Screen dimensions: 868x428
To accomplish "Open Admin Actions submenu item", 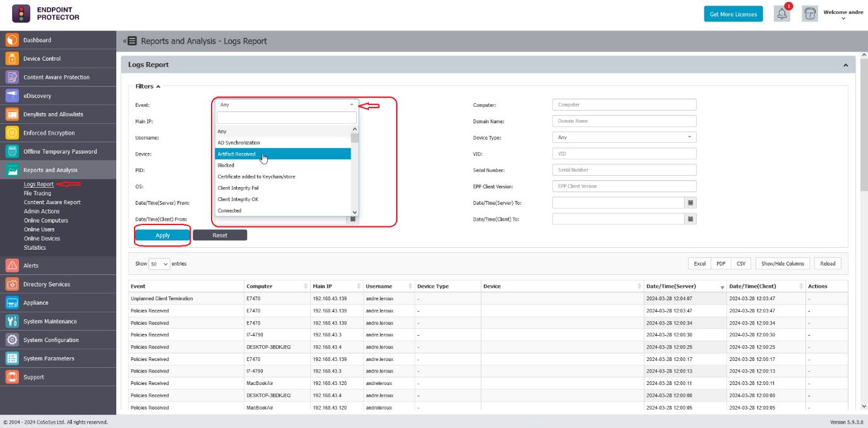I will click(x=42, y=212).
